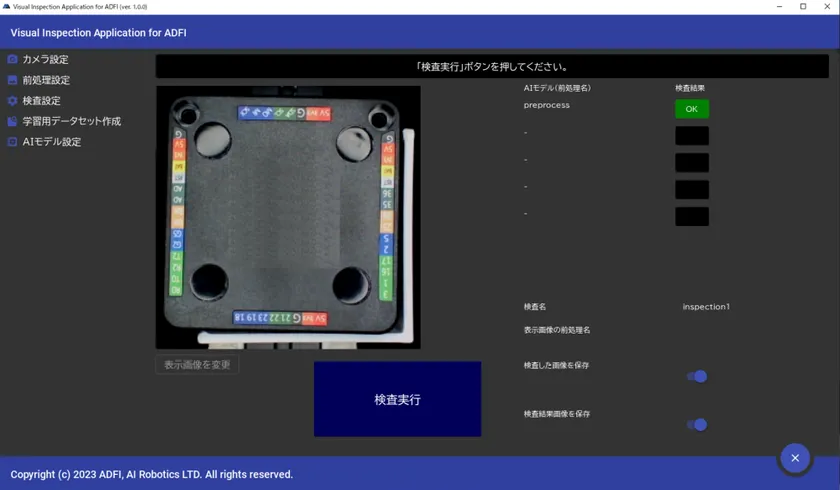Open the AIモデル設定 menu item

(51, 142)
